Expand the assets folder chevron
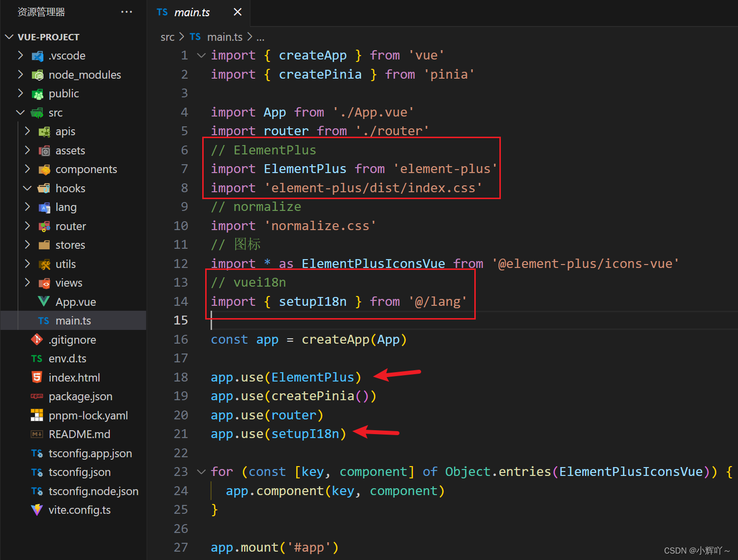The width and height of the screenshot is (738, 560). pyautogui.click(x=28, y=150)
